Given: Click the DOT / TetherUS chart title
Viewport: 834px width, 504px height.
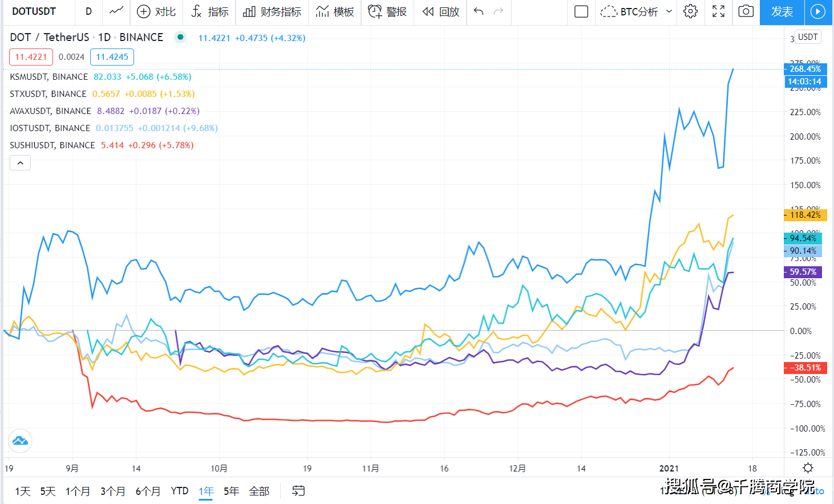Looking at the screenshot, I should click(86, 37).
